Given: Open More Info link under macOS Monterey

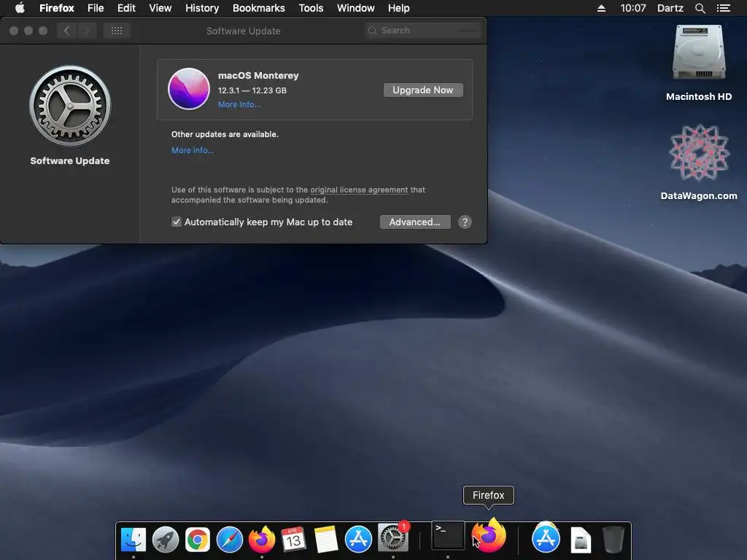Looking at the screenshot, I should click(239, 104).
